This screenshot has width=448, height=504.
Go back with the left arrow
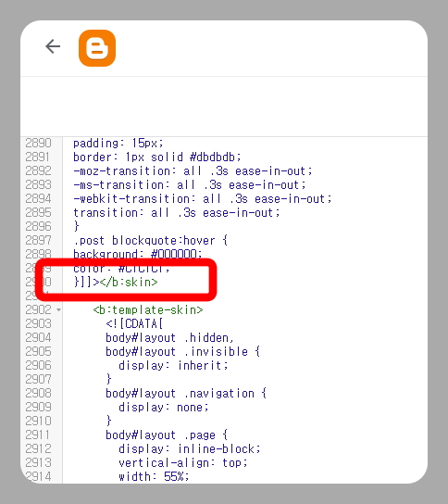pyautogui.click(x=53, y=46)
